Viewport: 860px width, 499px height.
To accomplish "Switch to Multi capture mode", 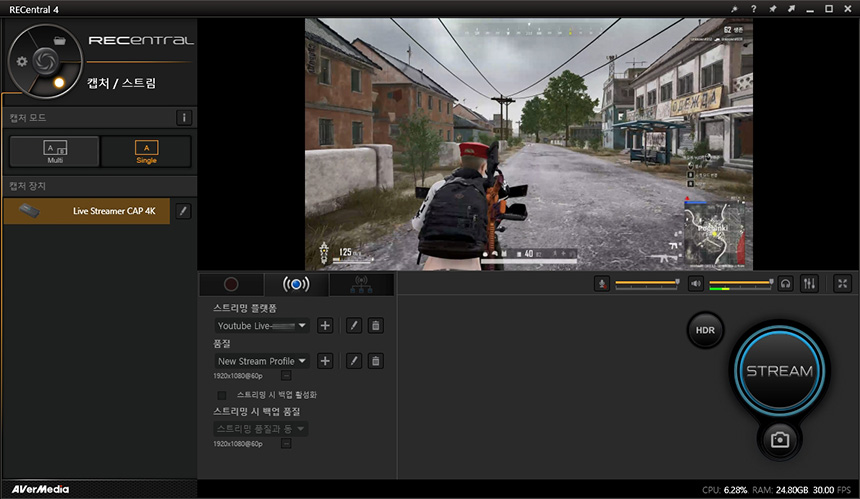I will pos(55,151).
